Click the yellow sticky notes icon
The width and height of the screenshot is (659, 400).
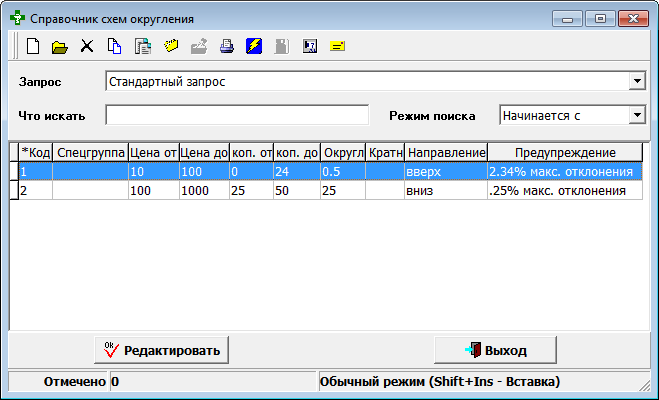point(170,46)
